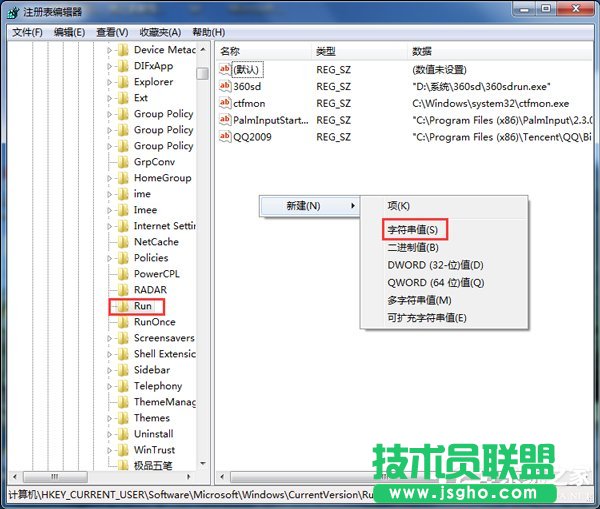Select 可扩充字符串值(E) in the submenu

coord(427,318)
